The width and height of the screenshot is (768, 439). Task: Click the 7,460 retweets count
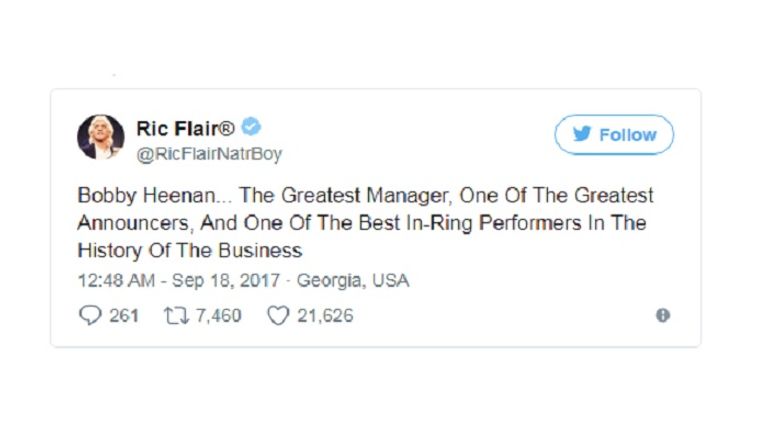[x=218, y=316]
